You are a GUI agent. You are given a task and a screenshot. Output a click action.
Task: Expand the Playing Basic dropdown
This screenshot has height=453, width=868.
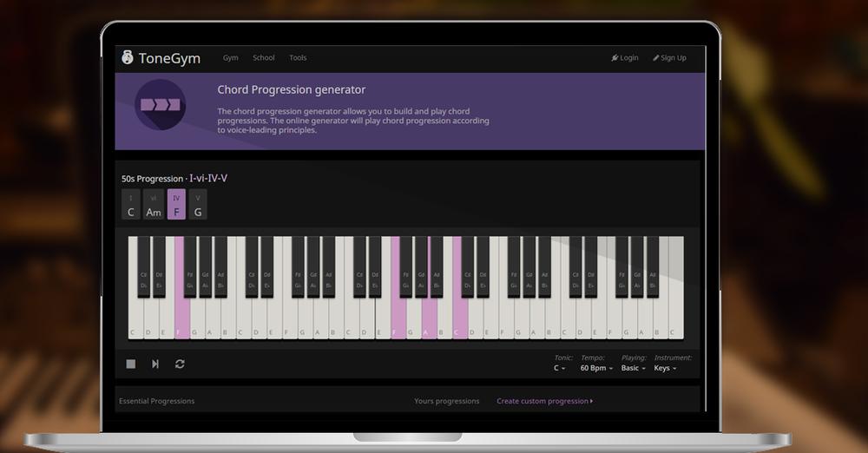coord(634,368)
